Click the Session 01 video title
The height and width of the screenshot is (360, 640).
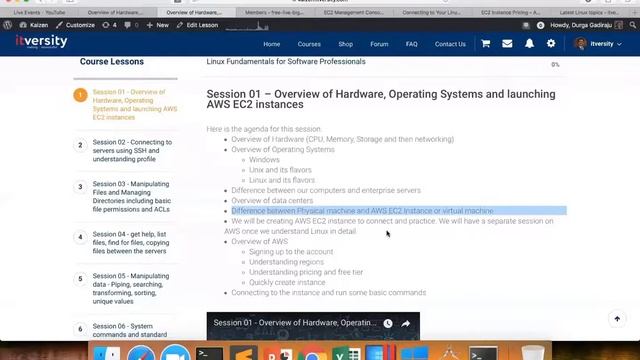click(295, 323)
